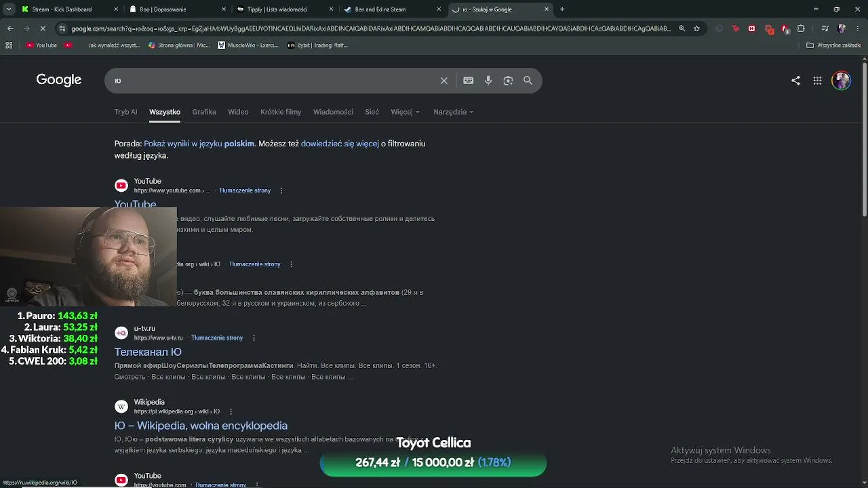Switch to the Wideo search tab

point(238,112)
